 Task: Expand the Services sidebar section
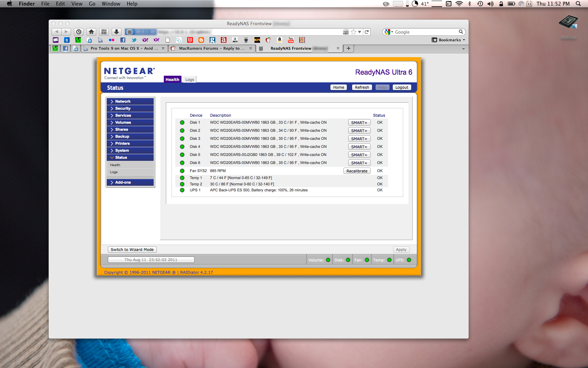tap(130, 115)
